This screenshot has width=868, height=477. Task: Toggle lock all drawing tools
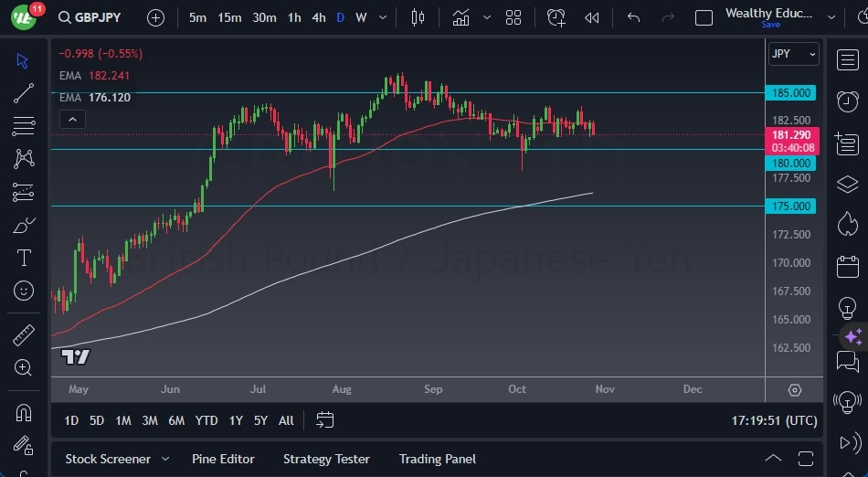(x=23, y=445)
